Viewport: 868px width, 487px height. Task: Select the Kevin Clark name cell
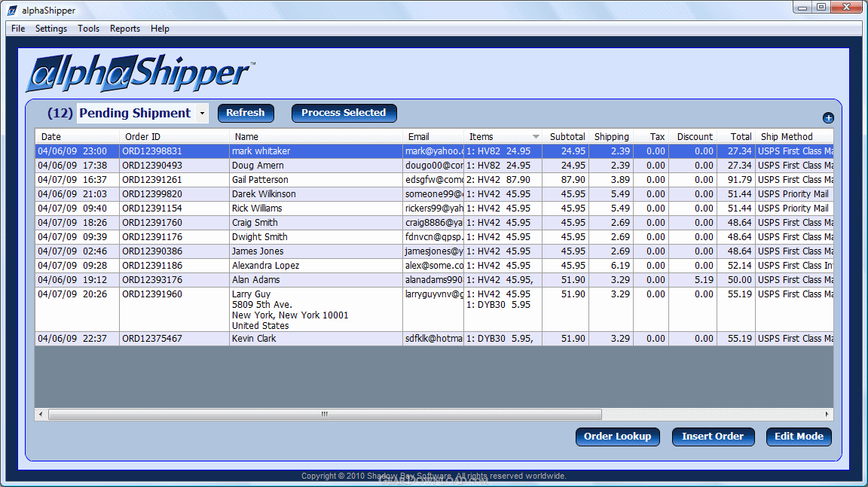(x=316, y=339)
